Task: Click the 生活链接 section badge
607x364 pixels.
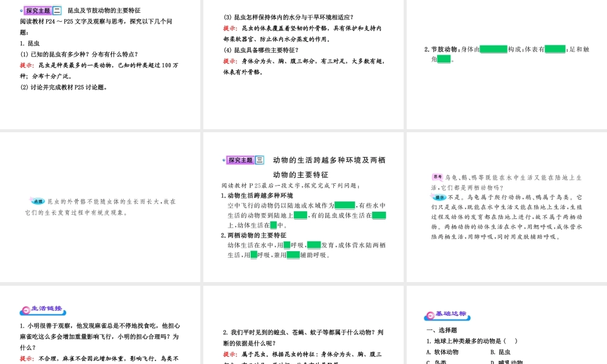Action: [x=43, y=309]
